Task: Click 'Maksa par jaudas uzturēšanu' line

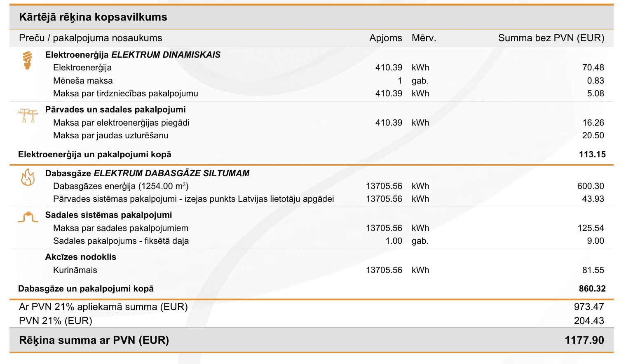Action: [110, 135]
